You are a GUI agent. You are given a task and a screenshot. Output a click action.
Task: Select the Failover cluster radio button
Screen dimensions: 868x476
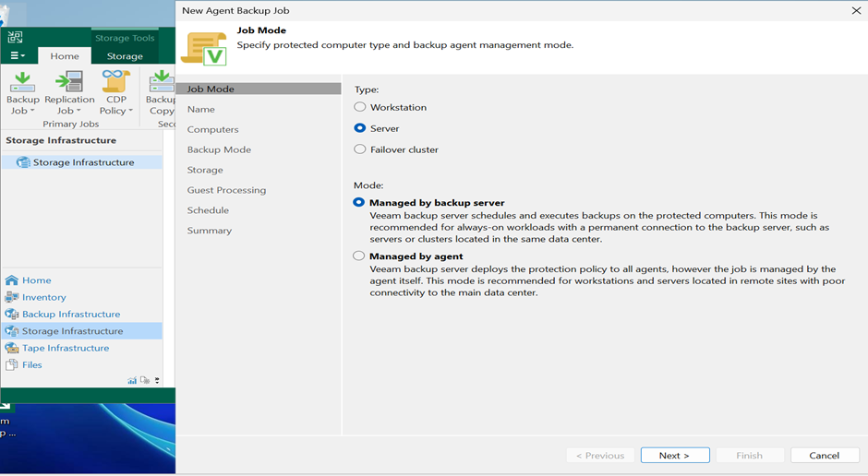tap(360, 149)
